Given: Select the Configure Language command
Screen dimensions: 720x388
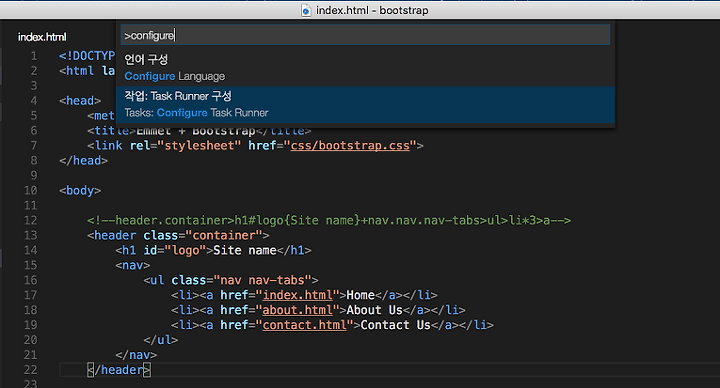Looking at the screenshot, I should click(365, 68).
